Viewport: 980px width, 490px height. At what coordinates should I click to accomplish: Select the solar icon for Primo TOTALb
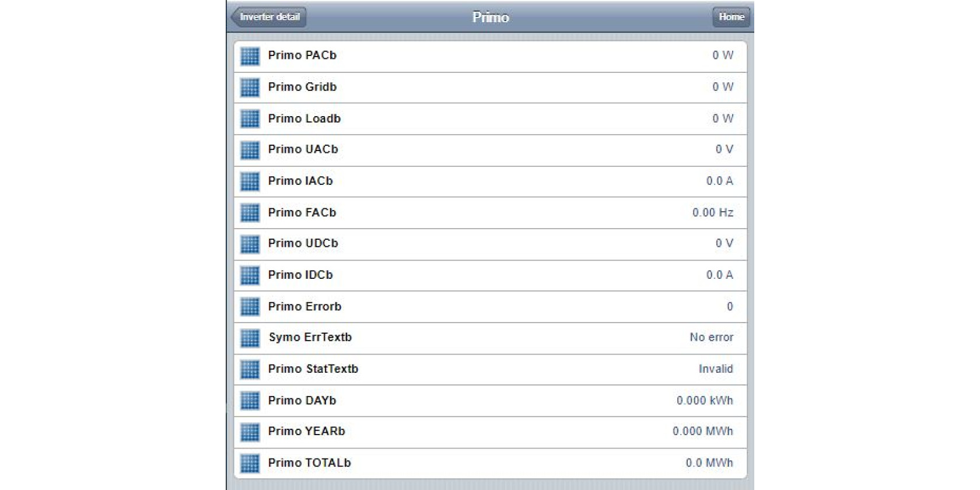[250, 463]
